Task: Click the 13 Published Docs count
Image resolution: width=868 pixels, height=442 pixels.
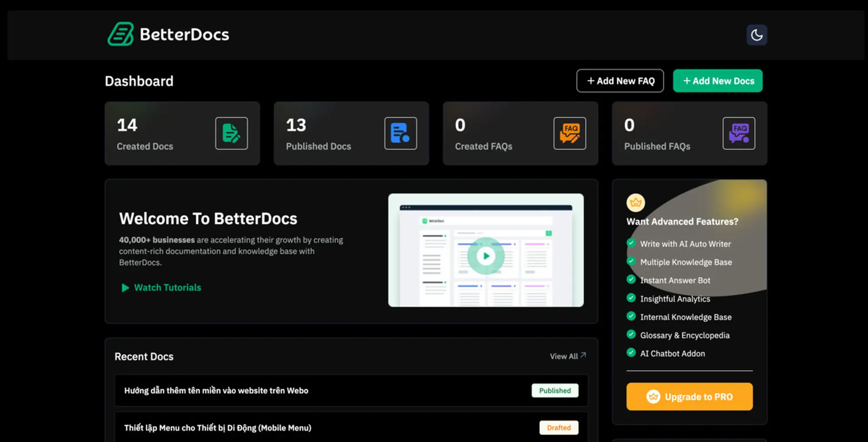Action: coord(296,125)
